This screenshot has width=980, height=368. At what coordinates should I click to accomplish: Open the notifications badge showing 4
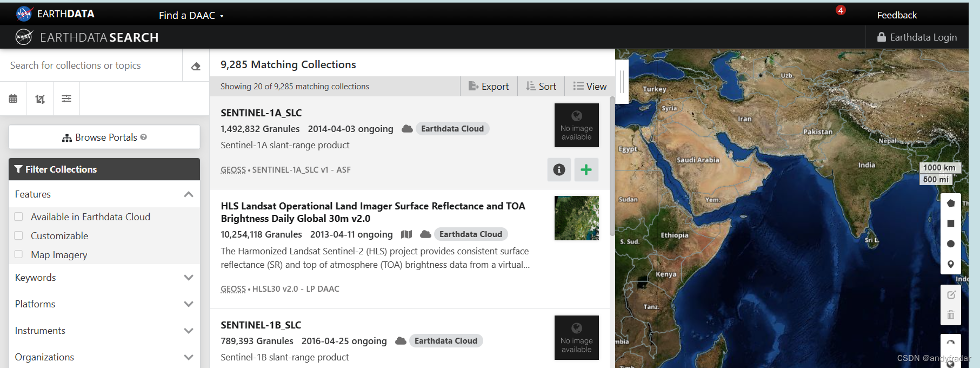coord(841,10)
